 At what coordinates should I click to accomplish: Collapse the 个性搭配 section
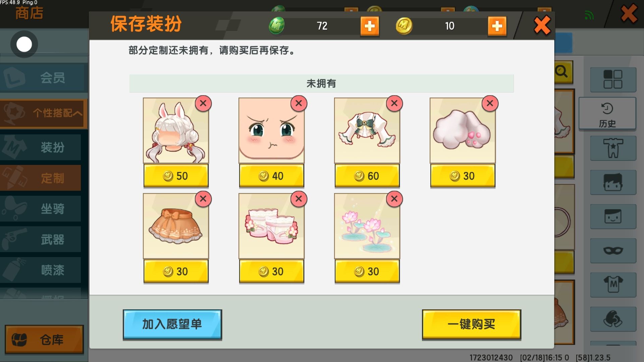tap(44, 113)
